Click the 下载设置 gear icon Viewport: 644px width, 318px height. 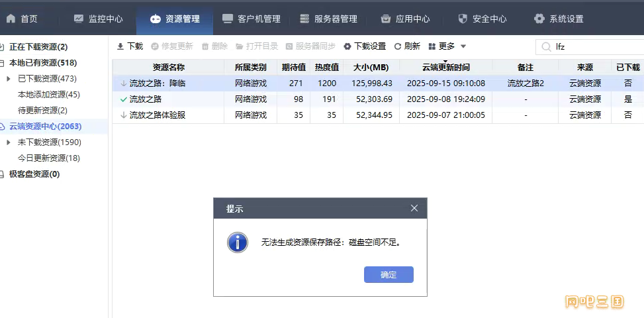pyautogui.click(x=347, y=46)
